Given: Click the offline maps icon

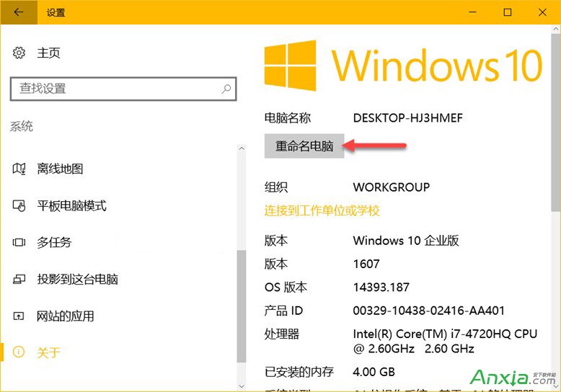Looking at the screenshot, I should [x=19, y=169].
